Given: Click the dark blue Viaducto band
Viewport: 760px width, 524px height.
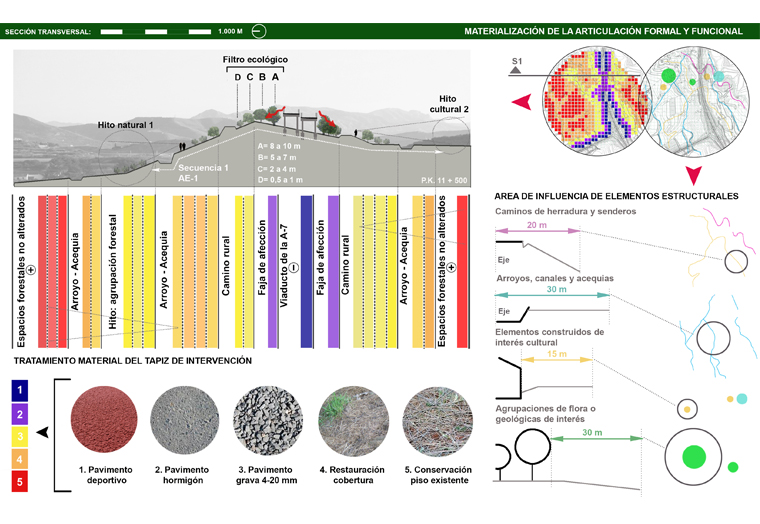Looking at the screenshot, I should click(x=306, y=272).
